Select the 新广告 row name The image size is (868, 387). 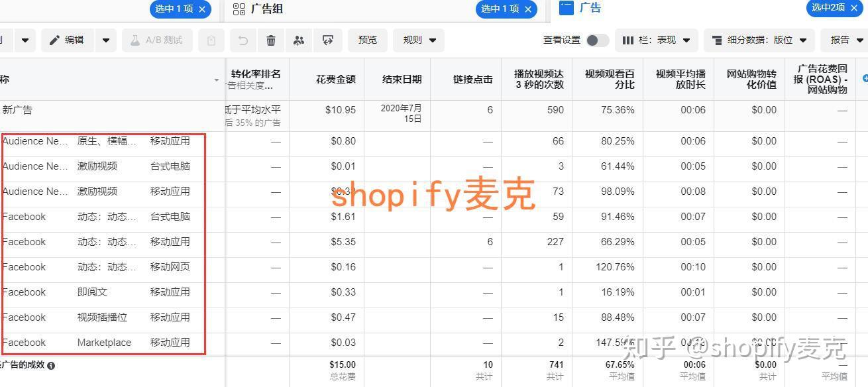[x=17, y=110]
